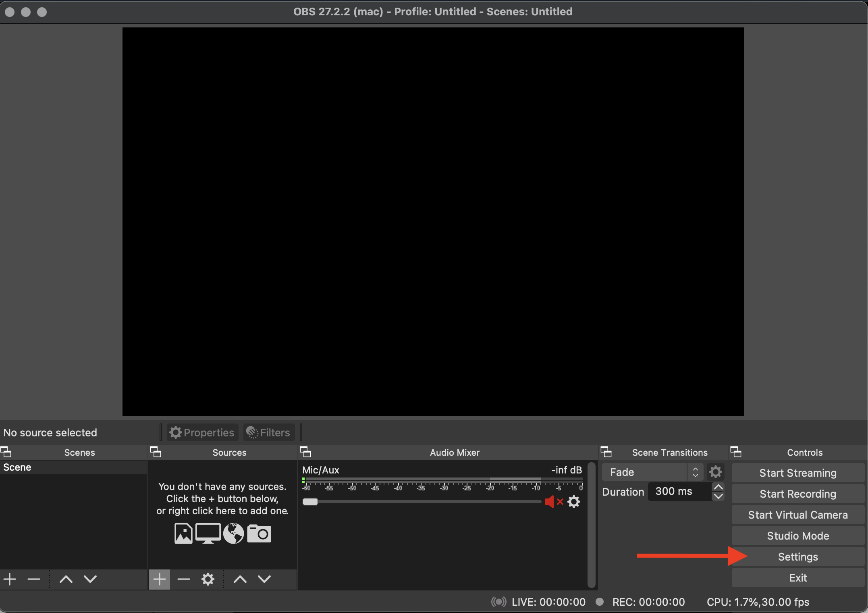
Task: Open the Filters button
Action: pyautogui.click(x=269, y=432)
